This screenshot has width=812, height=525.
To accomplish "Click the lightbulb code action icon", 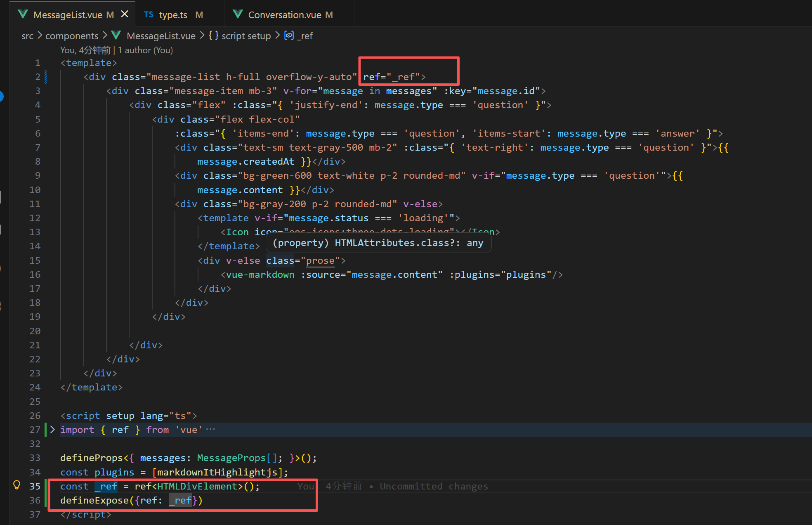I will [17, 485].
